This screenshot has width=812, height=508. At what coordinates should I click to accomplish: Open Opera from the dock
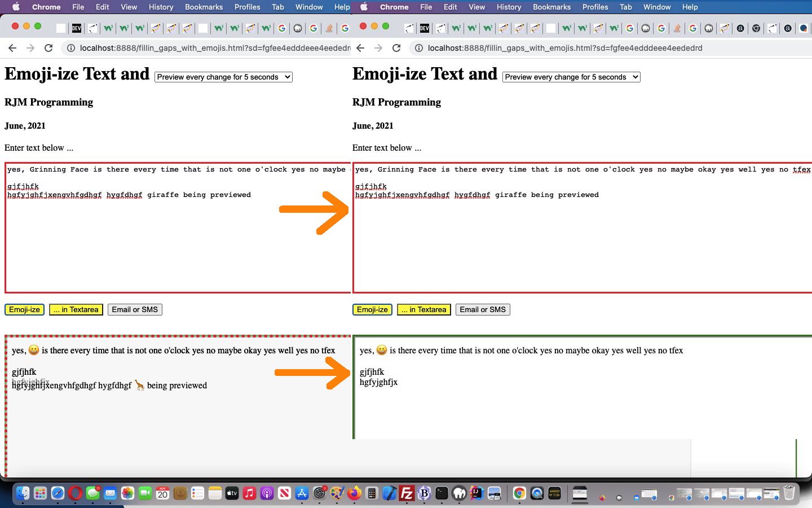click(x=75, y=493)
